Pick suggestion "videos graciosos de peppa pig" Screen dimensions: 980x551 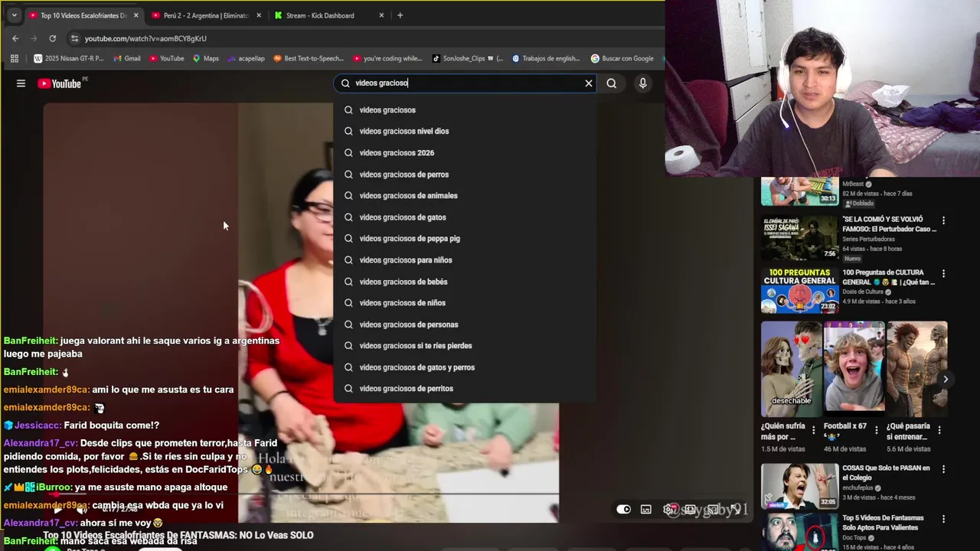[465, 239]
